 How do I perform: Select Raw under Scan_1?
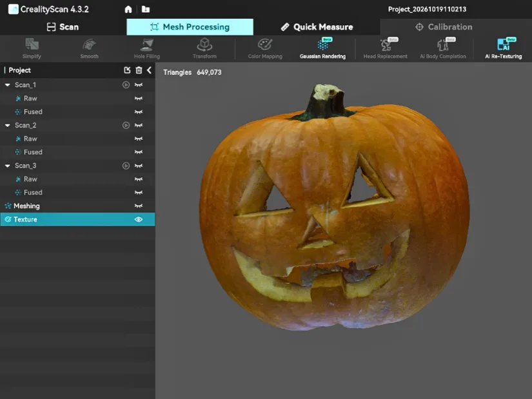click(x=77, y=99)
